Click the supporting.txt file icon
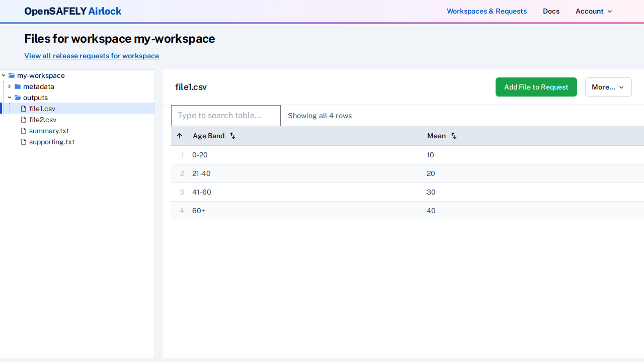The width and height of the screenshot is (644, 362). [23, 142]
